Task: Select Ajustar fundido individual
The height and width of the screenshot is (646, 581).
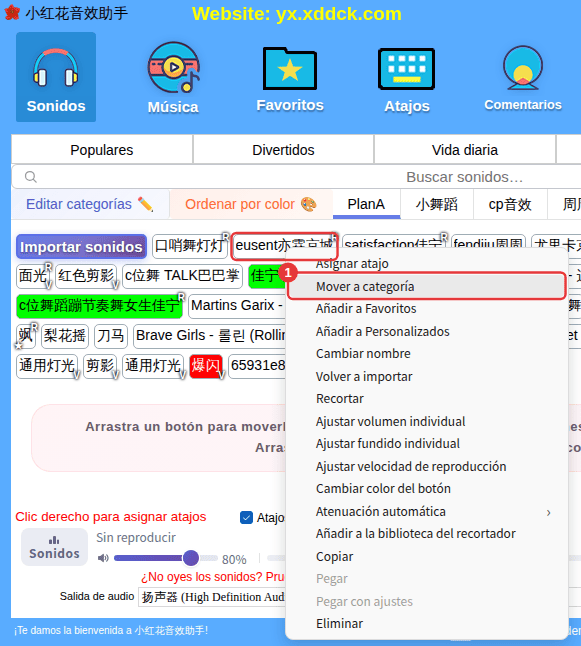Action: tap(427, 444)
